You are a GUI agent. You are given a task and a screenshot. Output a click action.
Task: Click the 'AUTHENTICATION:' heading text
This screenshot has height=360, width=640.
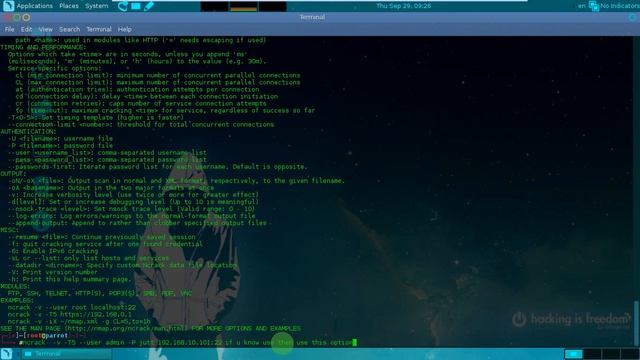(x=28, y=131)
